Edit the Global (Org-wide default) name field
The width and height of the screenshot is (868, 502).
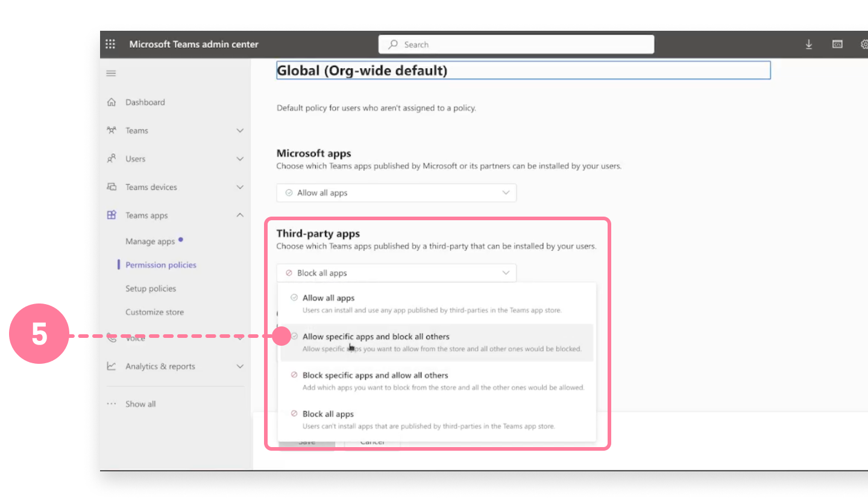click(x=523, y=71)
